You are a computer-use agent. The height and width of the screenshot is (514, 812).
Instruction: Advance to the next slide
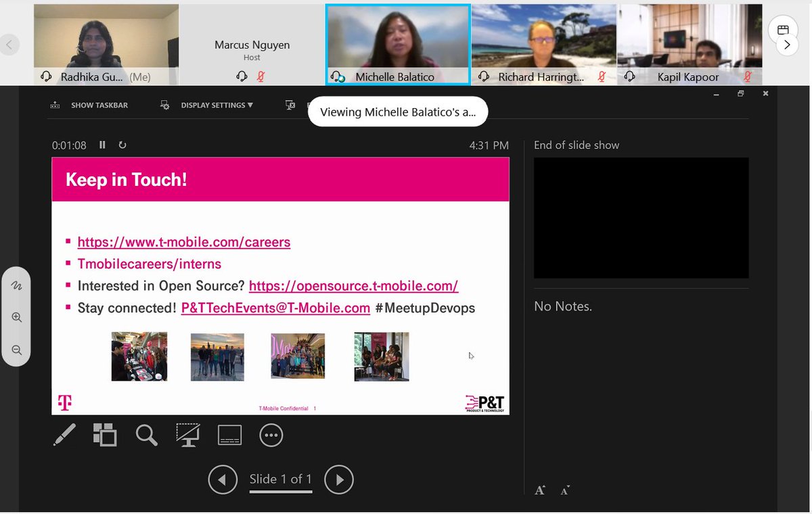(339, 480)
